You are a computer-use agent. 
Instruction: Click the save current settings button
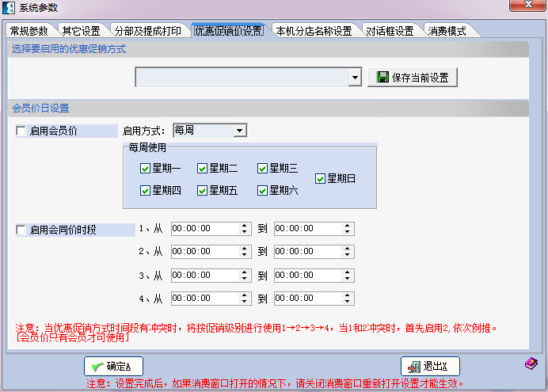tap(413, 78)
